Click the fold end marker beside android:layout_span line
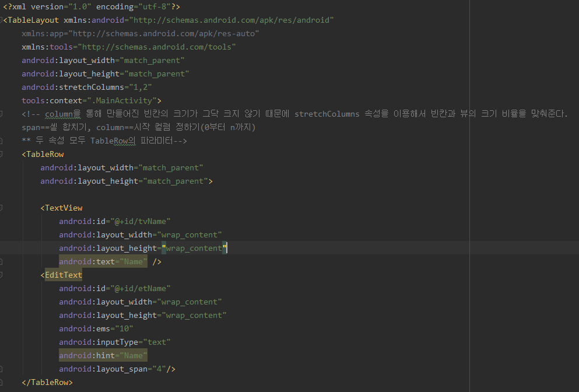 (1, 369)
